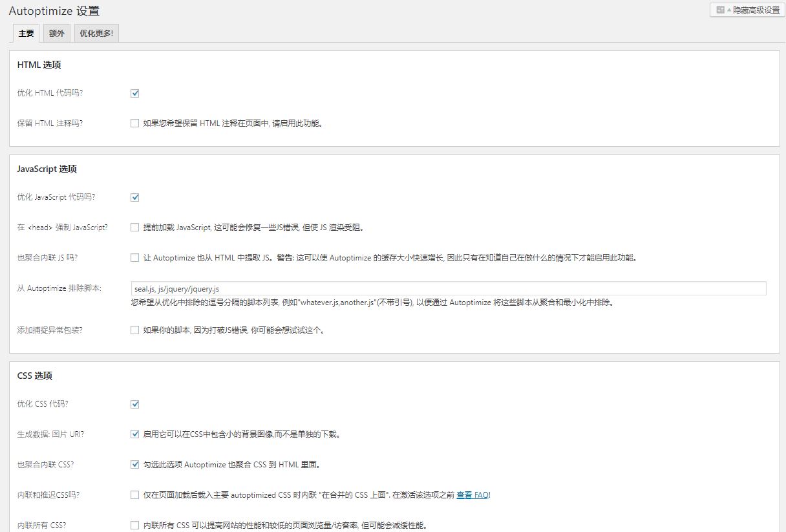Uncheck the 优化 JavaScript 代码 option

coord(134,197)
